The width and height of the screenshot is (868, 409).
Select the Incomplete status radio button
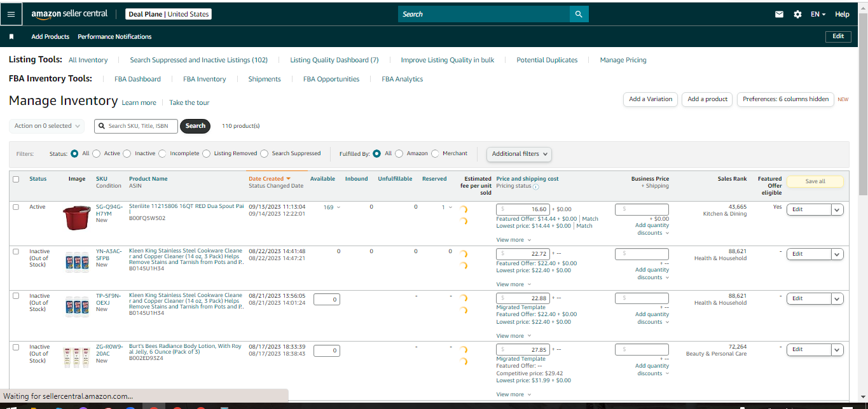[162, 153]
